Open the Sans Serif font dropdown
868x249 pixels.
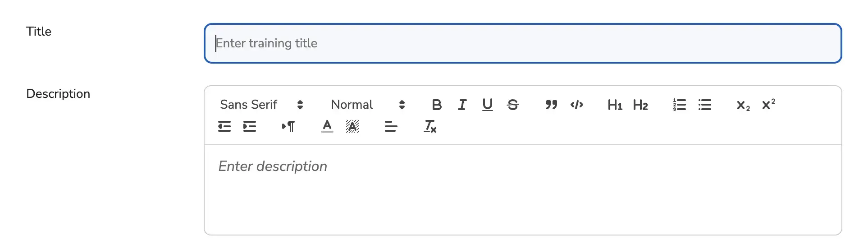click(261, 105)
